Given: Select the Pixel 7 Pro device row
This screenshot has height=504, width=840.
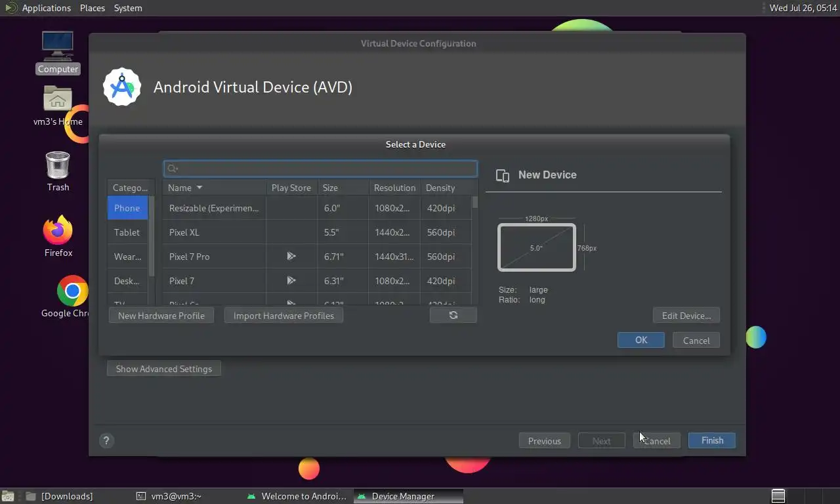Looking at the screenshot, I should click(x=317, y=257).
